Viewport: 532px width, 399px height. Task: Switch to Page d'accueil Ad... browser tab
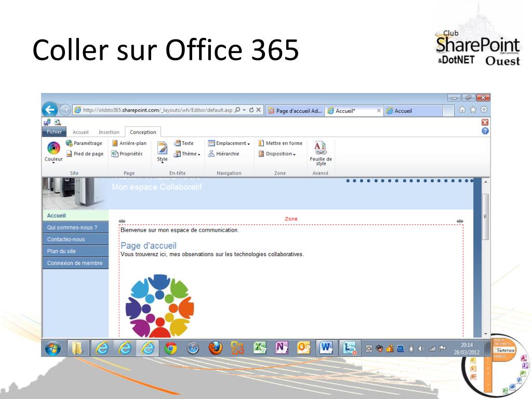click(295, 111)
